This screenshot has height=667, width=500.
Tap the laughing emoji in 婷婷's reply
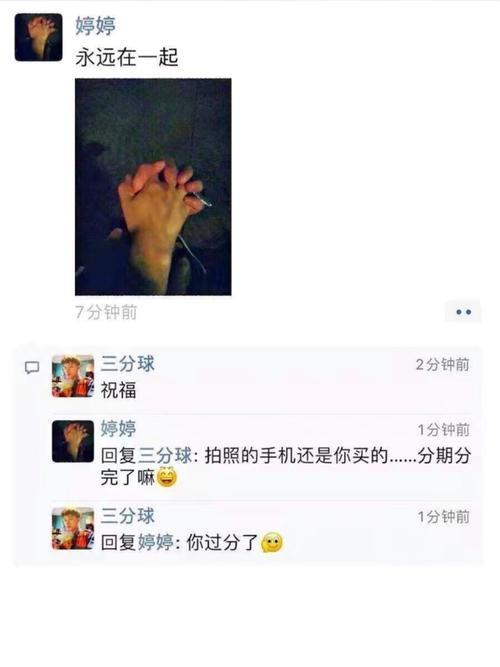167,477
